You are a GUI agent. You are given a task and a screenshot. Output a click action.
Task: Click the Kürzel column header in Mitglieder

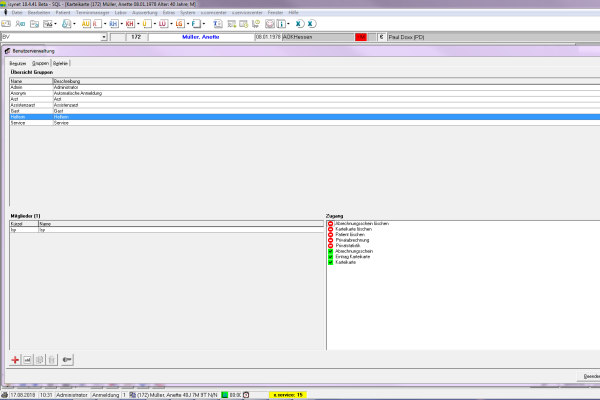(24, 224)
